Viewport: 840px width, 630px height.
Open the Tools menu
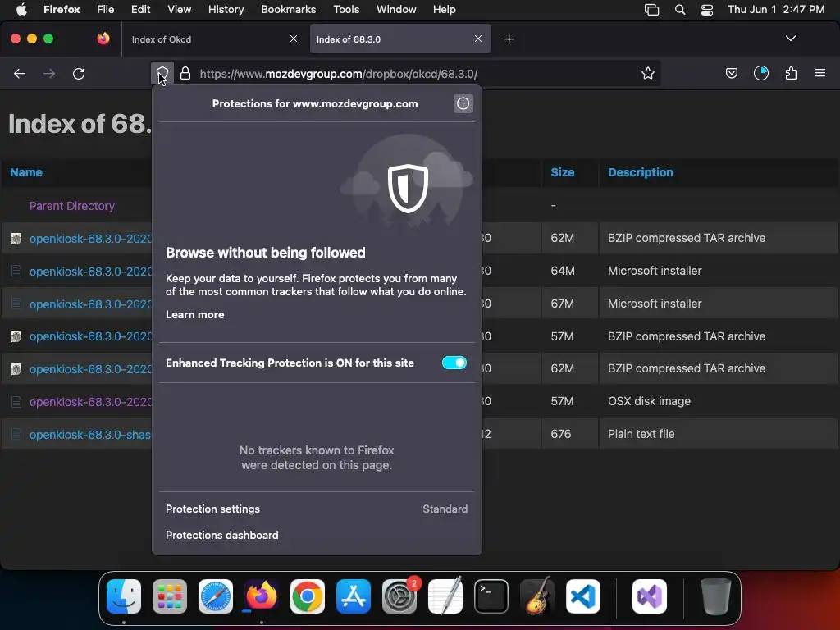tap(346, 10)
